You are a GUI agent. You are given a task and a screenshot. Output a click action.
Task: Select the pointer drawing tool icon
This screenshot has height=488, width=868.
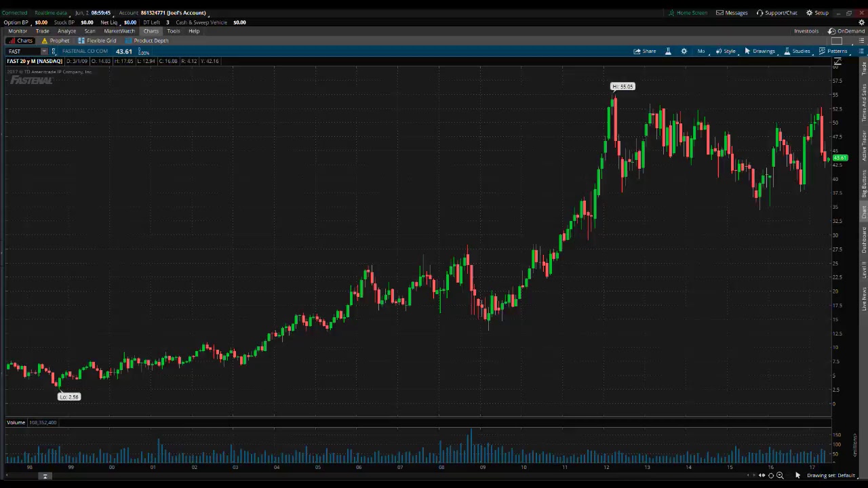pyautogui.click(x=797, y=476)
